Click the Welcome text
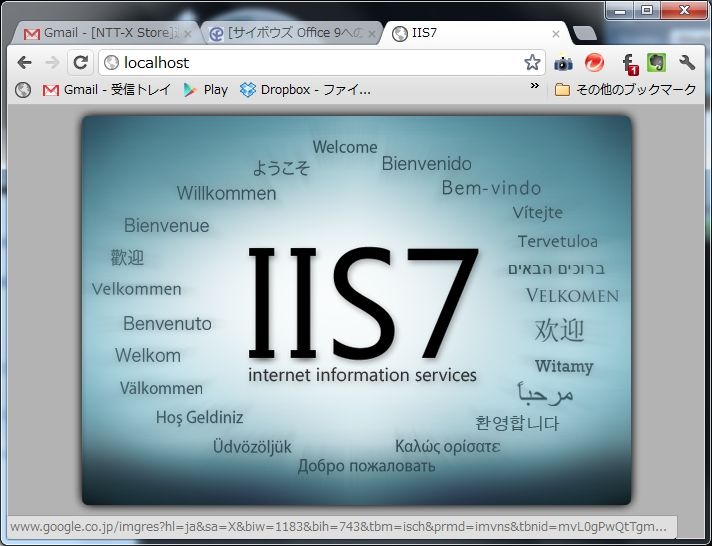This screenshot has width=712, height=546. point(345,147)
